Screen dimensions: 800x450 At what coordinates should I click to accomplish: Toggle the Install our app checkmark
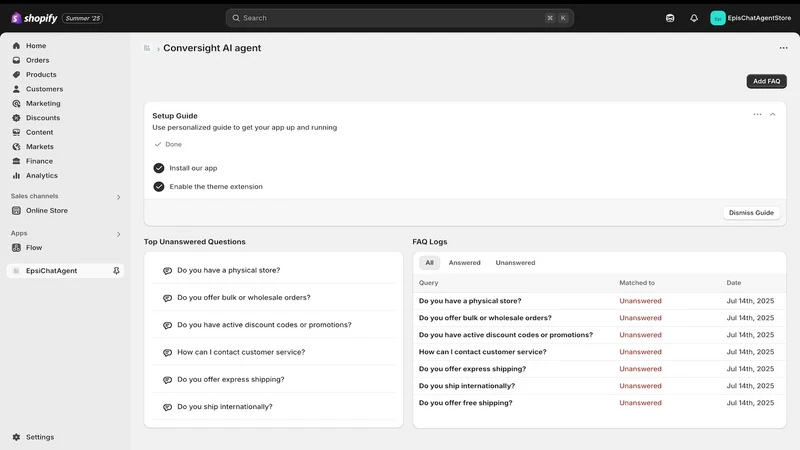[159, 168]
